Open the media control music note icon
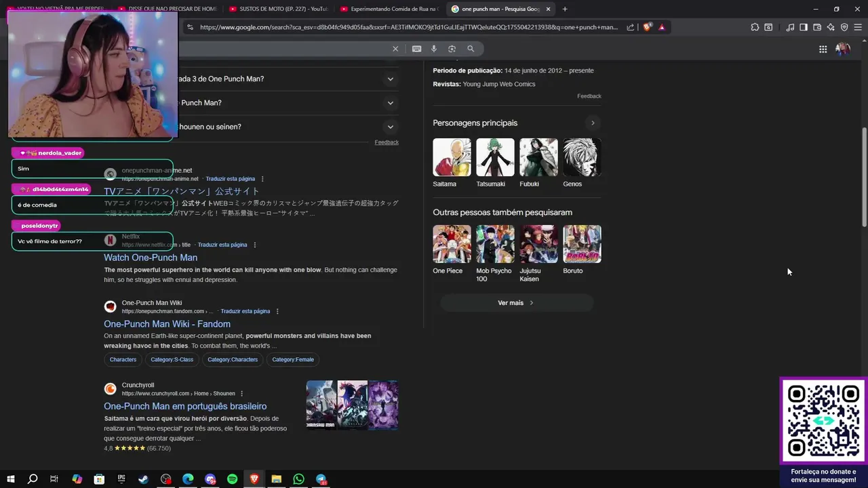 click(790, 27)
